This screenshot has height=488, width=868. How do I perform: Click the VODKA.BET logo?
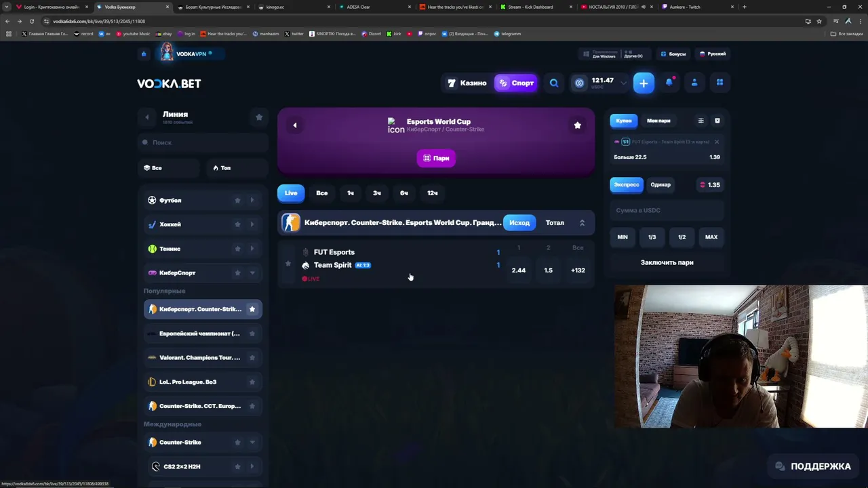click(169, 83)
